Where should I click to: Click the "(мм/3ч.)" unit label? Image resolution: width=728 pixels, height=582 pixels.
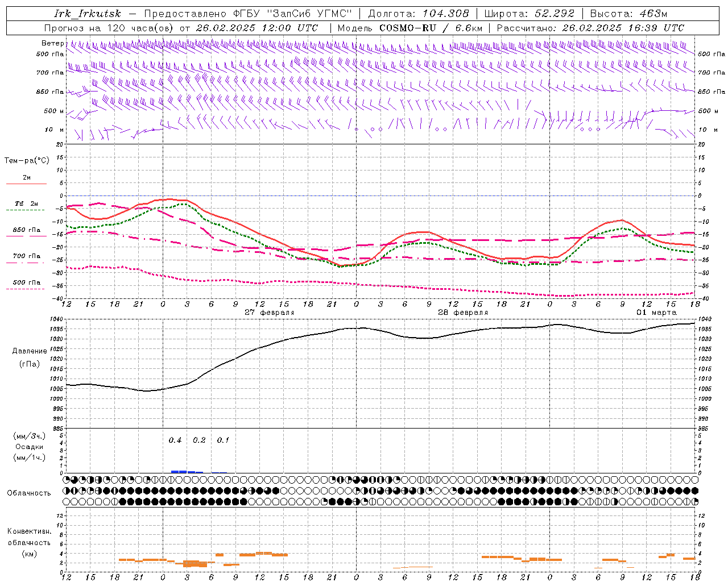pyautogui.click(x=30, y=436)
